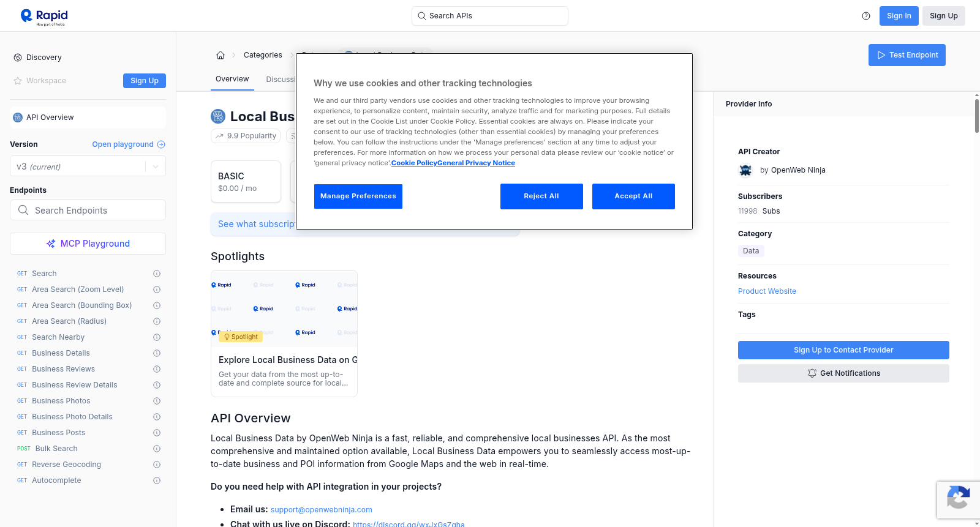Select the BASIC $0.00 / mo plan card
The width and height of the screenshot is (980, 527).
tap(246, 182)
